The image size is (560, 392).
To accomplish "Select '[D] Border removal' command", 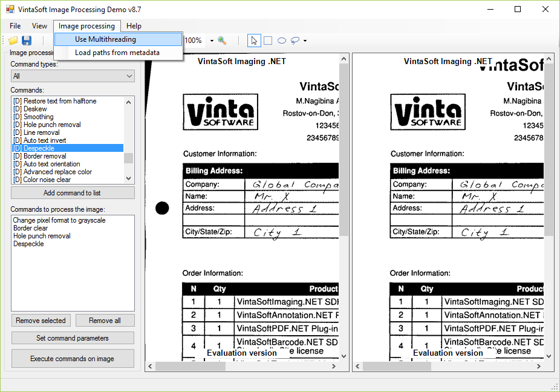I will 68,156.
